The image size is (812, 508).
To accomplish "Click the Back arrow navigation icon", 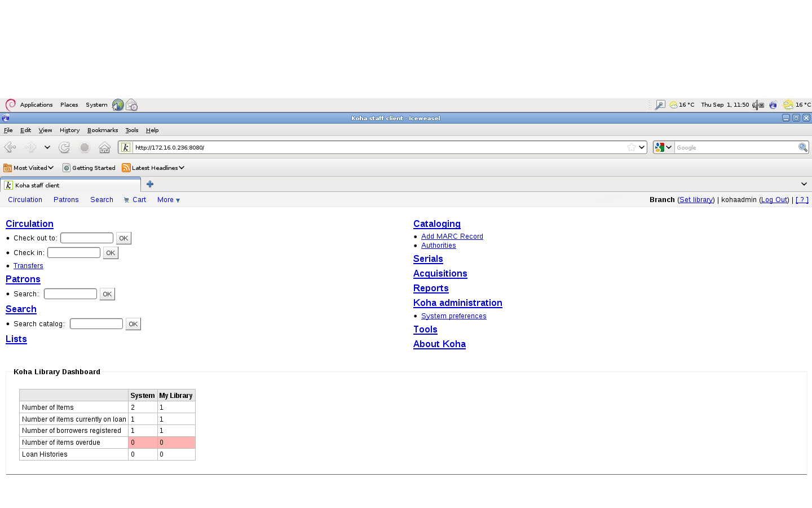I will 10,147.
